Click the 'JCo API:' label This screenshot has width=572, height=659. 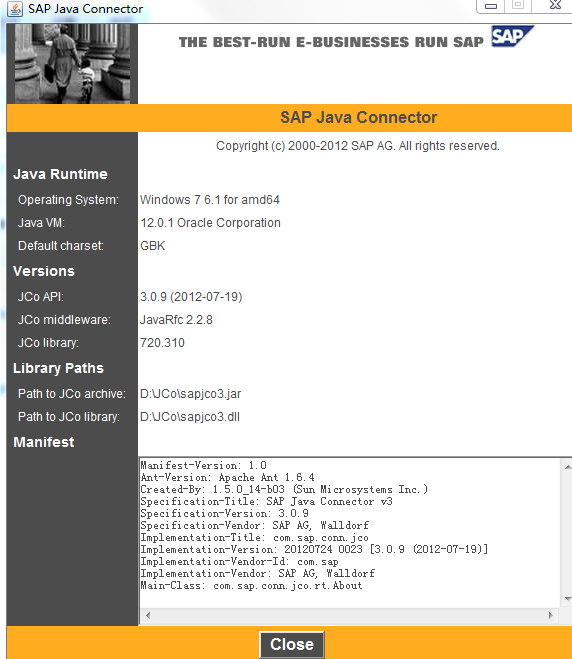pos(41,297)
